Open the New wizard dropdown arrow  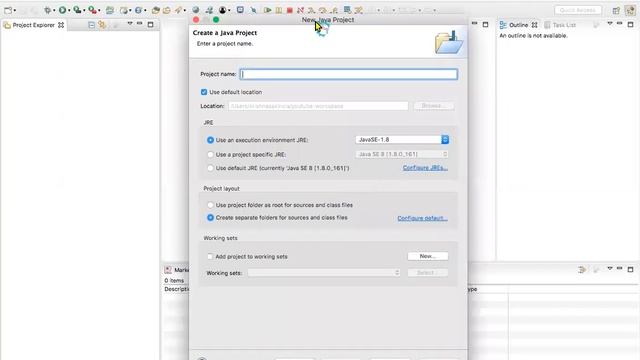(x=15, y=10)
